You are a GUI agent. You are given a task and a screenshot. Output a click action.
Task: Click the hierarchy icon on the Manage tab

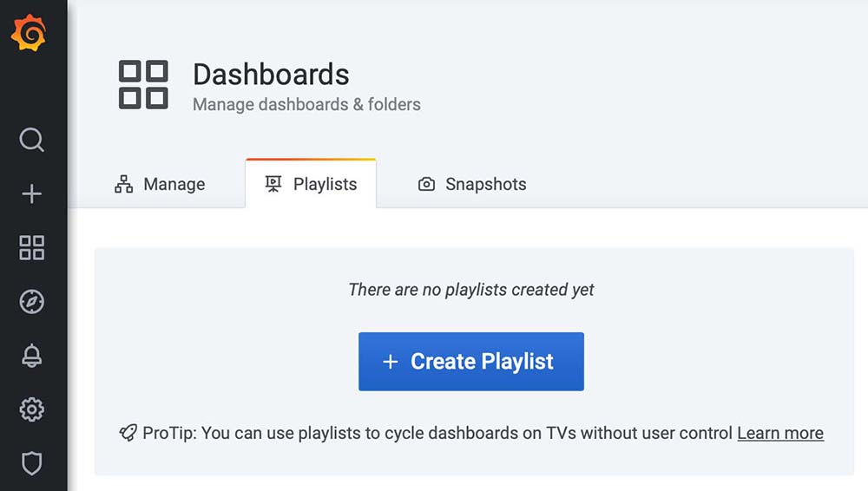click(124, 184)
